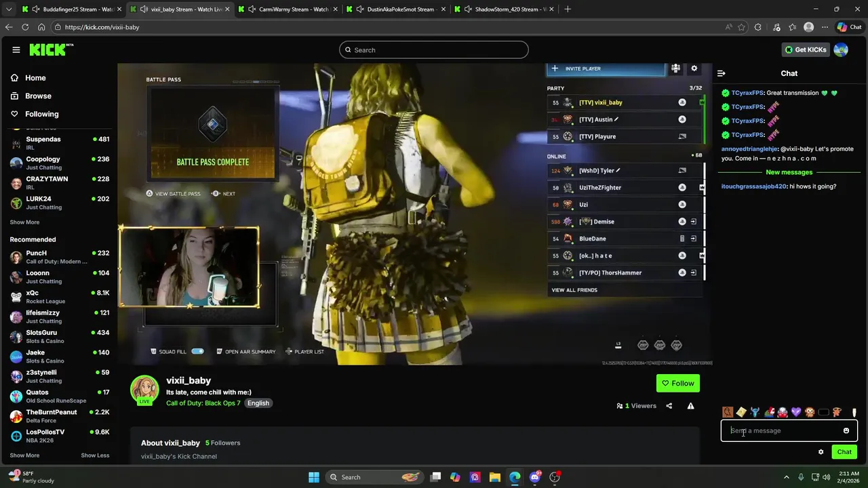Refresh the page
Image resolution: width=868 pixels, height=488 pixels.
click(25, 27)
